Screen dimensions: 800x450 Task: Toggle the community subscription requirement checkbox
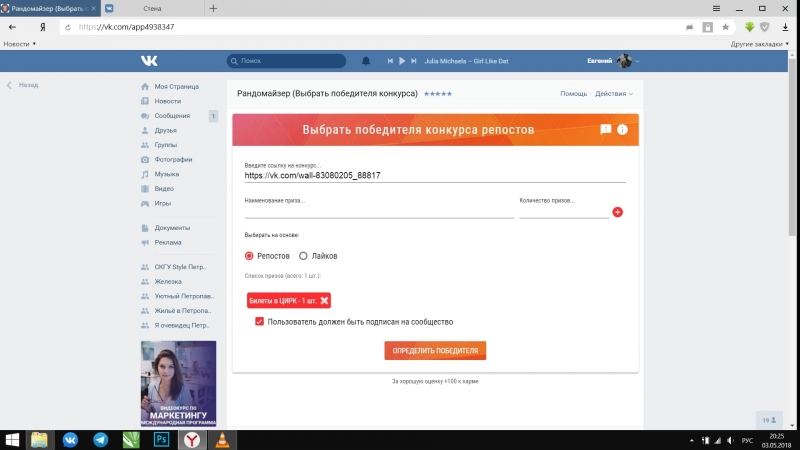tap(259, 321)
